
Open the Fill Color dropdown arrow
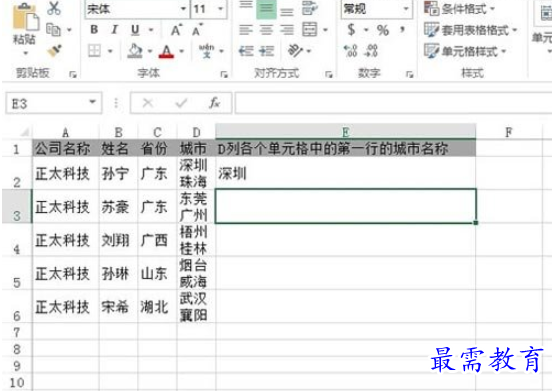coord(150,51)
